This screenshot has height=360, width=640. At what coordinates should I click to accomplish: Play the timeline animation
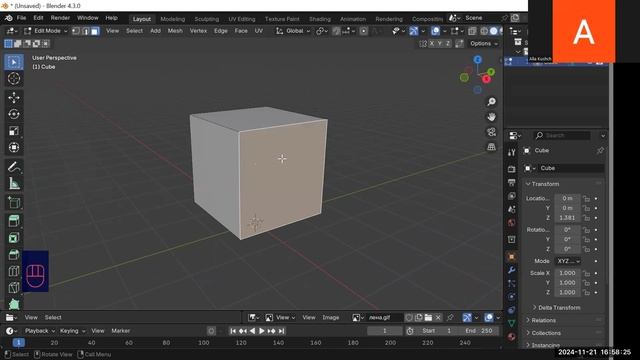(x=262, y=331)
